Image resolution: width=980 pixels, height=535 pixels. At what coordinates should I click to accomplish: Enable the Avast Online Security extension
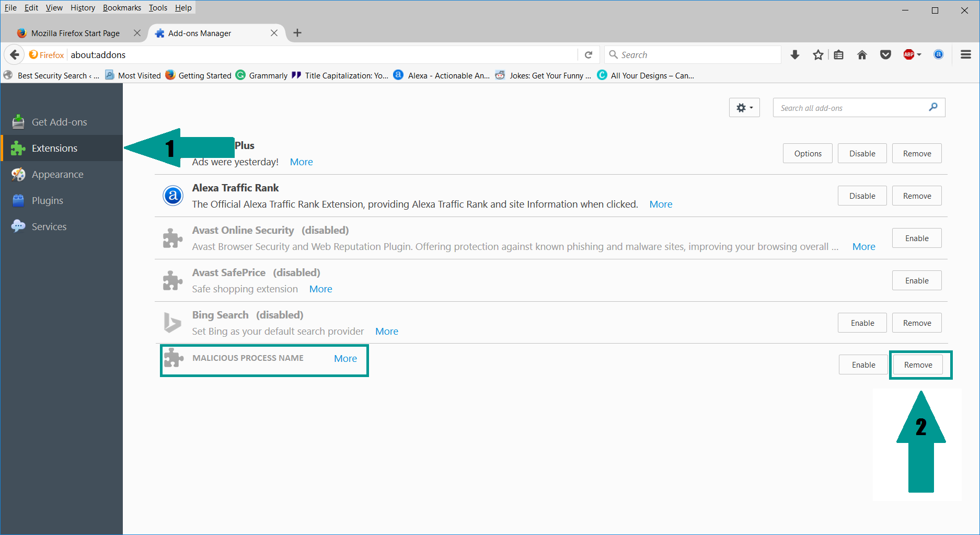(917, 238)
